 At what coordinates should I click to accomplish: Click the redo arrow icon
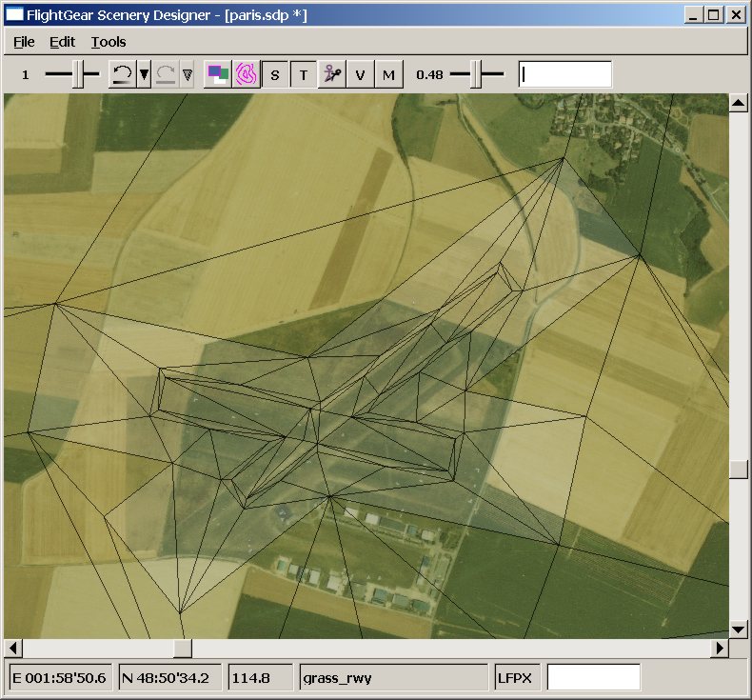[x=165, y=74]
